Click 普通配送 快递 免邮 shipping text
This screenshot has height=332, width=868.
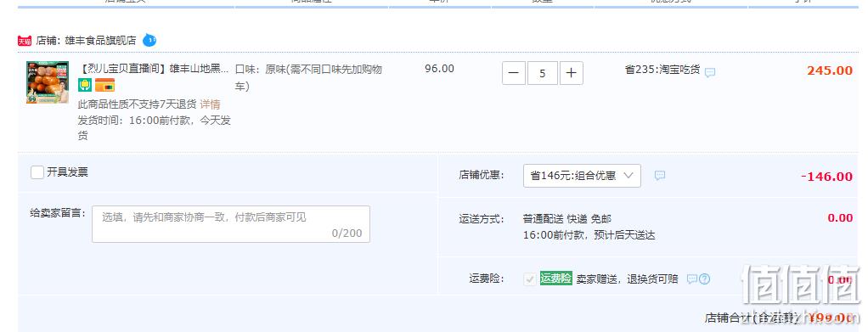pyautogui.click(x=566, y=219)
